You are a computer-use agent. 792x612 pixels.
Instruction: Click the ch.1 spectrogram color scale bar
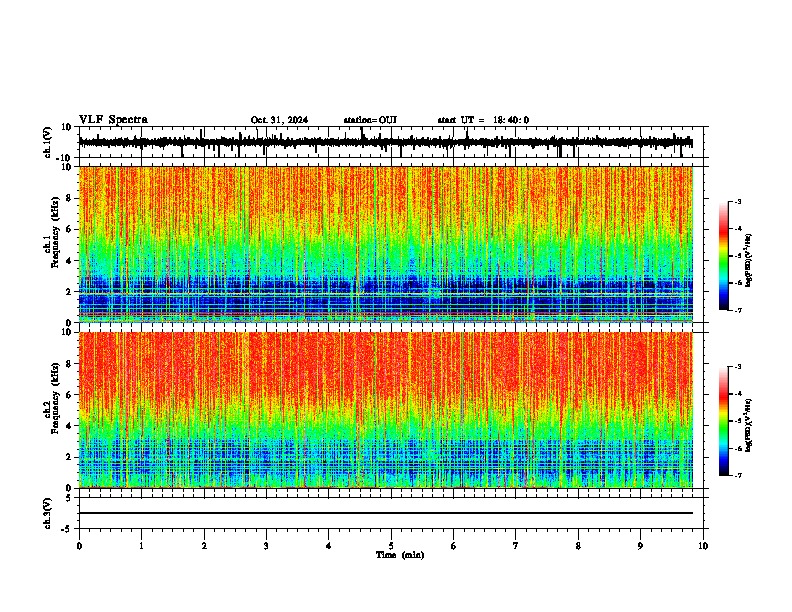723,256
